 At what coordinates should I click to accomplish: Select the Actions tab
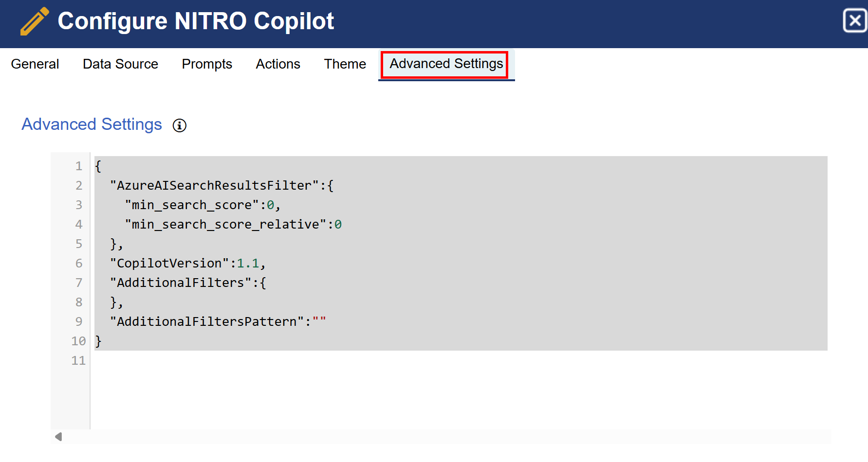[278, 64]
